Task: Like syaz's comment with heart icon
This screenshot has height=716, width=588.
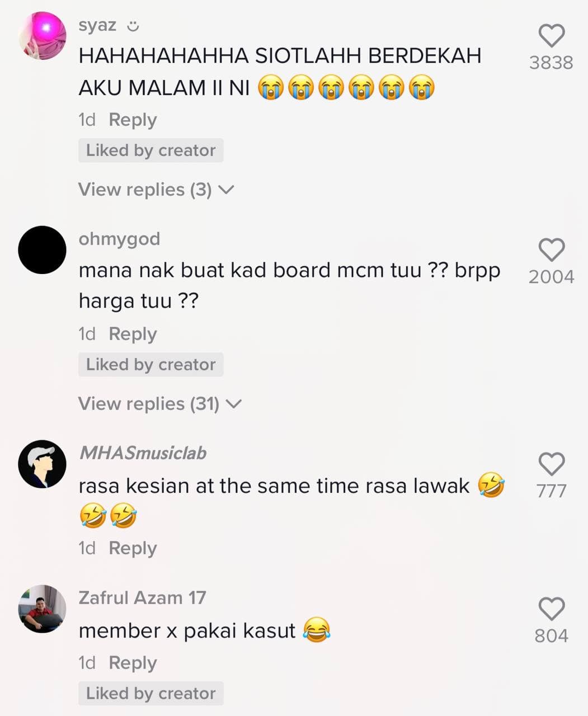Action: 552,36
